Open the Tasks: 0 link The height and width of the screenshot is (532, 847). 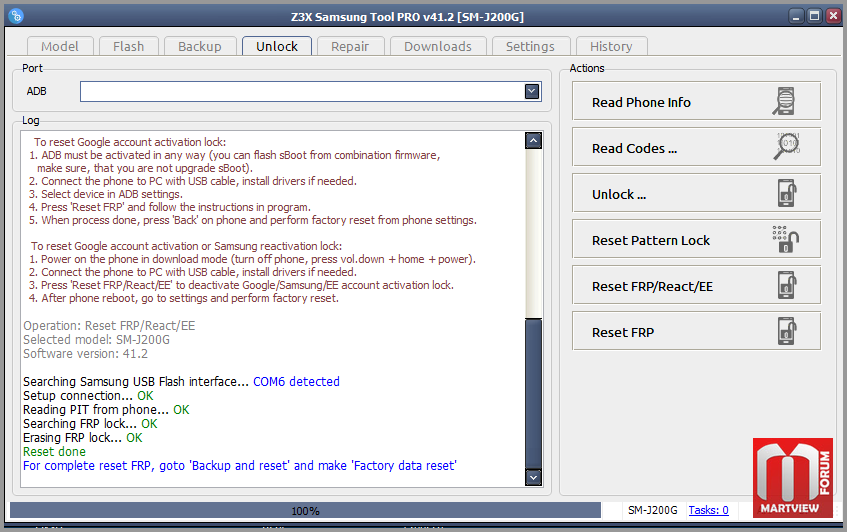pos(708,510)
